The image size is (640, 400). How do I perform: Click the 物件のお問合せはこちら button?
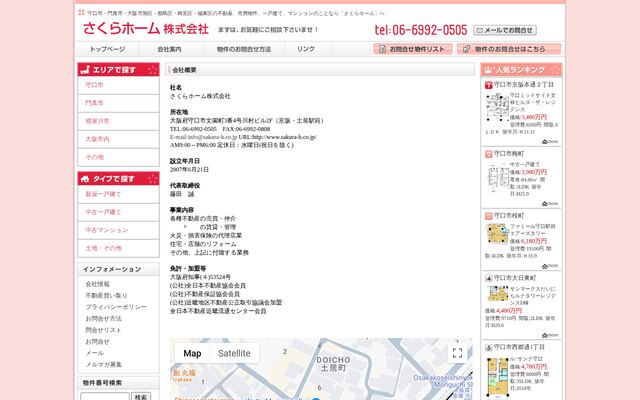[x=509, y=49]
